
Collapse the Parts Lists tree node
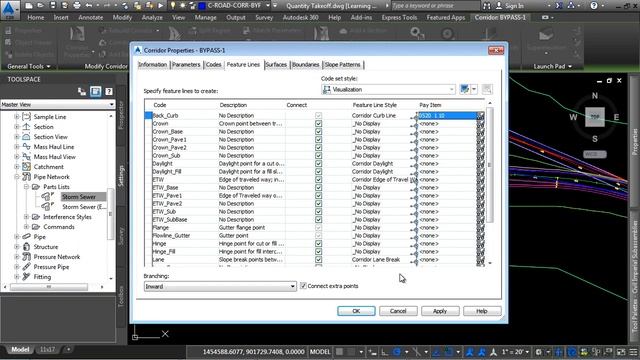pyautogui.click(x=27, y=187)
